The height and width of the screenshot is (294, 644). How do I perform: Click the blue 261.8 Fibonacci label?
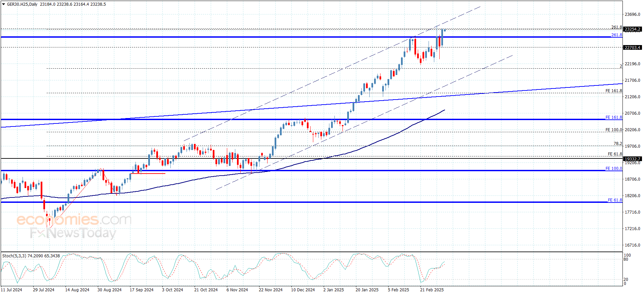click(616, 35)
